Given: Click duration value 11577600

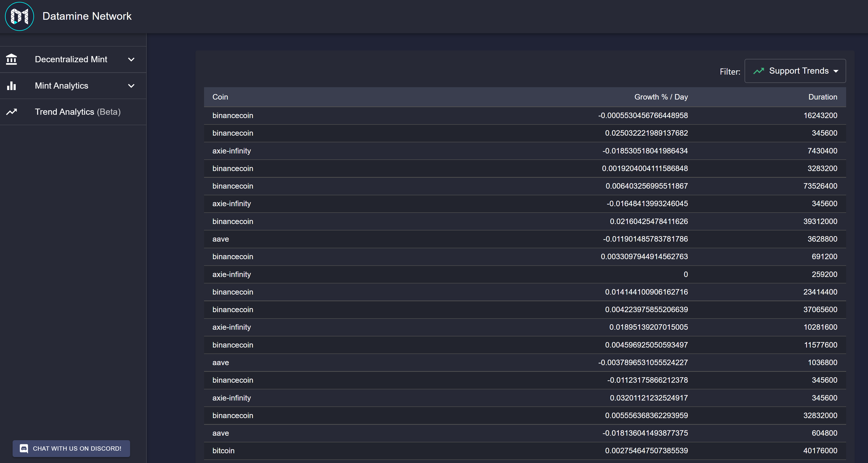Looking at the screenshot, I should pos(821,345).
